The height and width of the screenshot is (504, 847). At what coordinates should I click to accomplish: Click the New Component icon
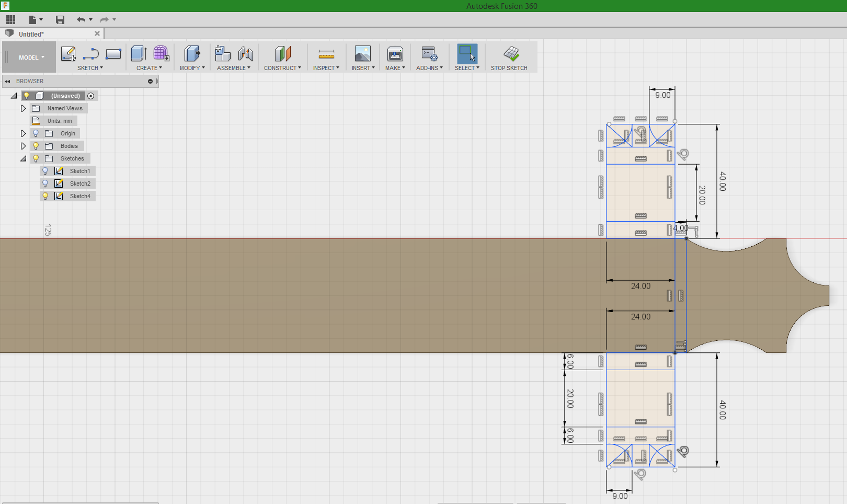[223, 53]
